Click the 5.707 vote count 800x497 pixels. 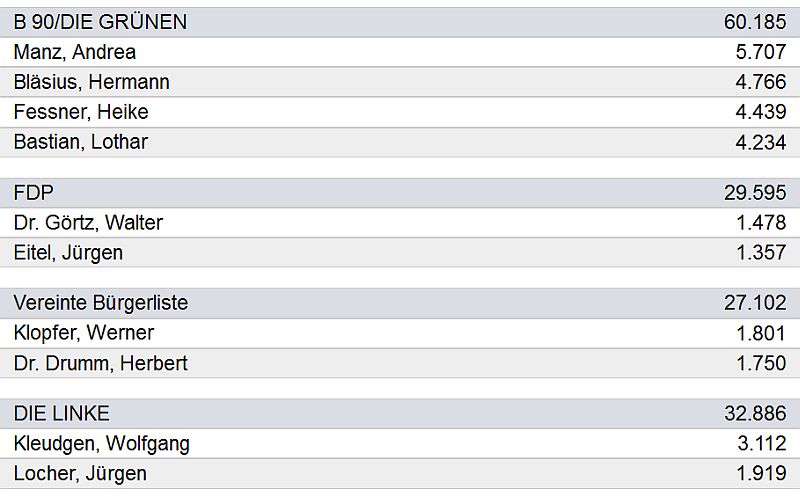coord(761,52)
